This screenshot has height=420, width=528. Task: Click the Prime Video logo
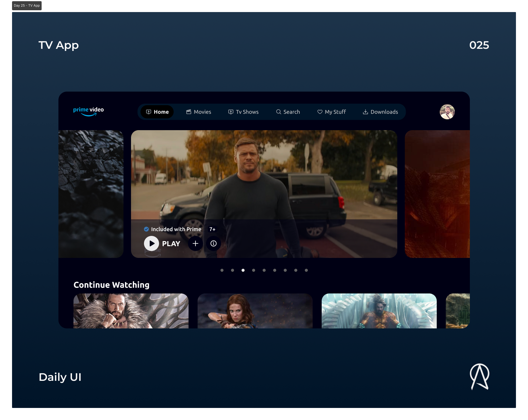click(x=88, y=111)
